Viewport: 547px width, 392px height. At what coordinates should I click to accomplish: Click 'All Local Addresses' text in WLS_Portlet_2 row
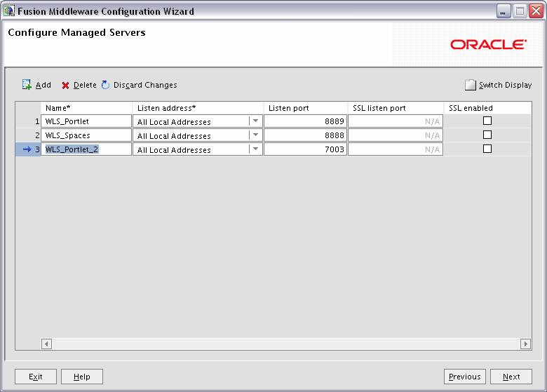(174, 150)
